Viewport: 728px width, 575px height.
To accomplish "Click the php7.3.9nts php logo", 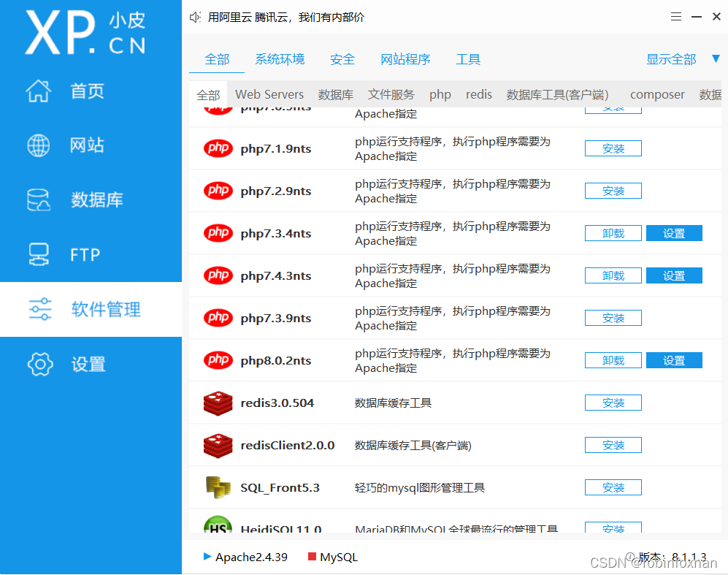I will [x=218, y=318].
